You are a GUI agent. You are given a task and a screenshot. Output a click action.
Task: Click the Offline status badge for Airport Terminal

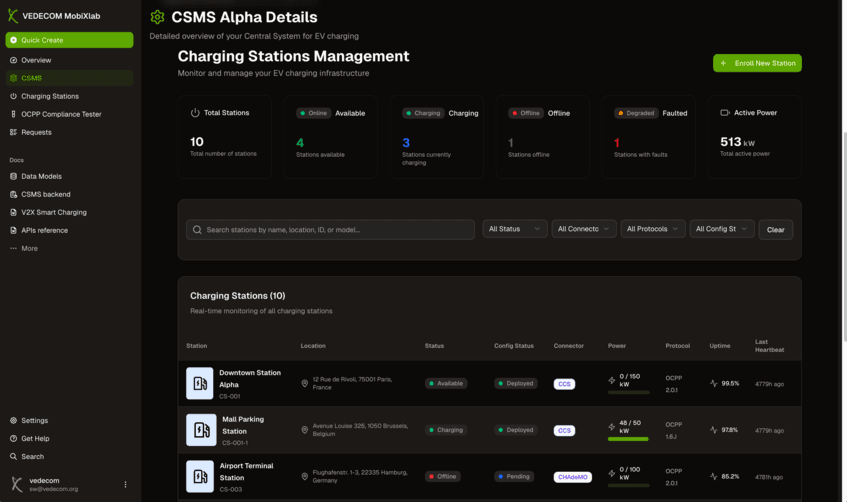(442, 477)
